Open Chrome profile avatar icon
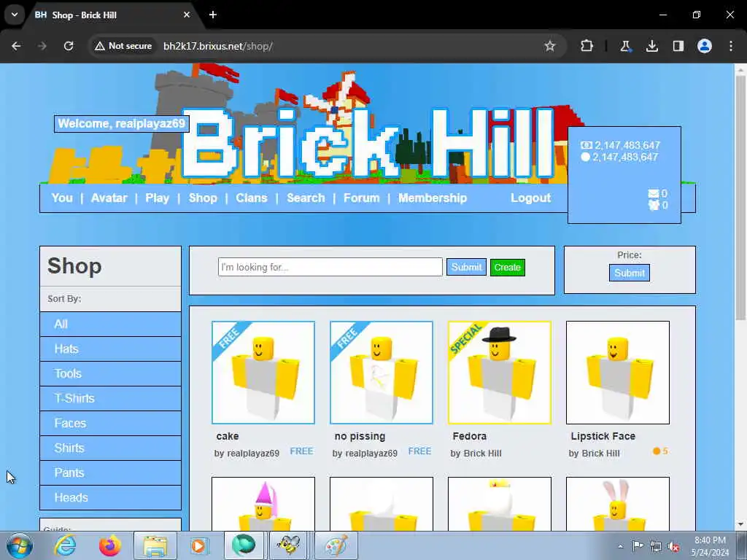747x560 pixels. coord(704,46)
